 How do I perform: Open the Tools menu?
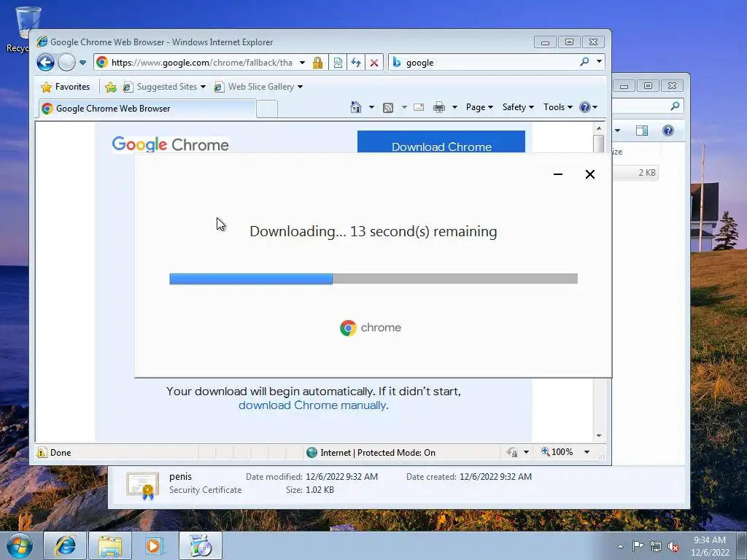(558, 107)
